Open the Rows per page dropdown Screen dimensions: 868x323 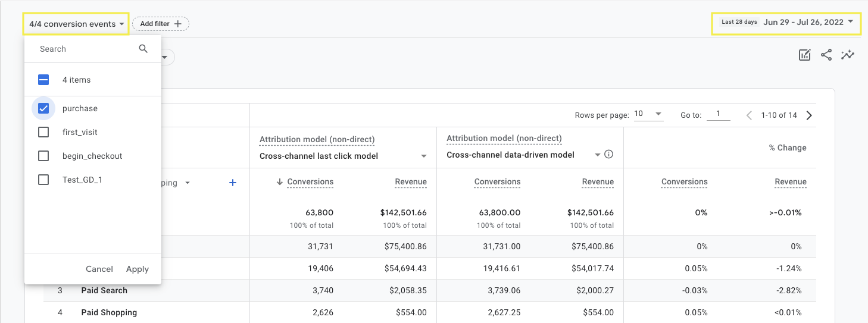point(648,114)
